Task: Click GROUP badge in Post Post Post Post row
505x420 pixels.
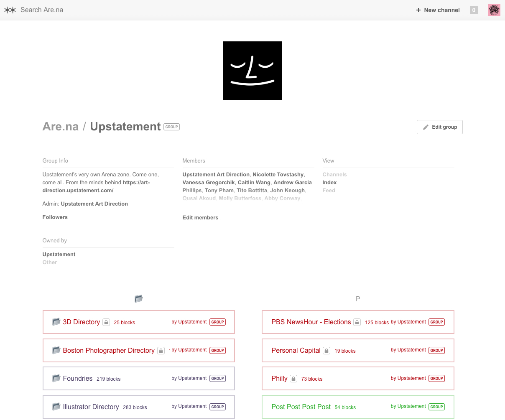Action: pyautogui.click(x=436, y=407)
